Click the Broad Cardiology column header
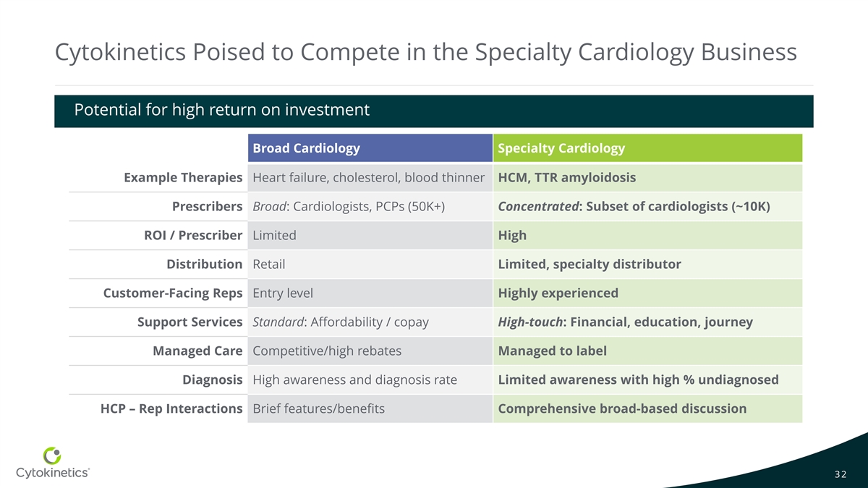 coord(306,148)
